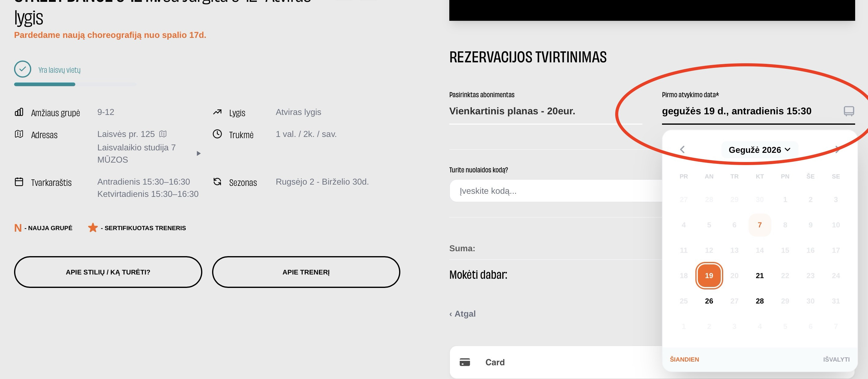Select May 21 in the calendar
The height and width of the screenshot is (379, 868).
(x=760, y=276)
